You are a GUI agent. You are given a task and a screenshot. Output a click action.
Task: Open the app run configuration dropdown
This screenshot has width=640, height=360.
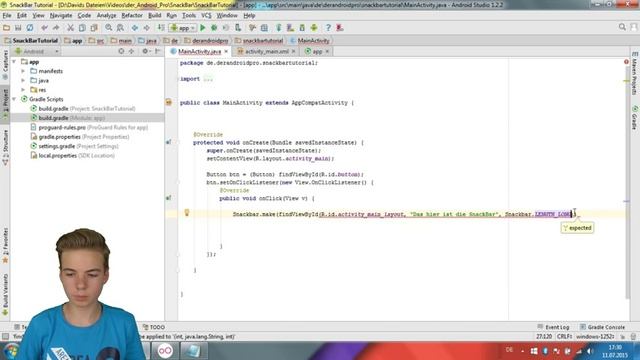[183, 28]
